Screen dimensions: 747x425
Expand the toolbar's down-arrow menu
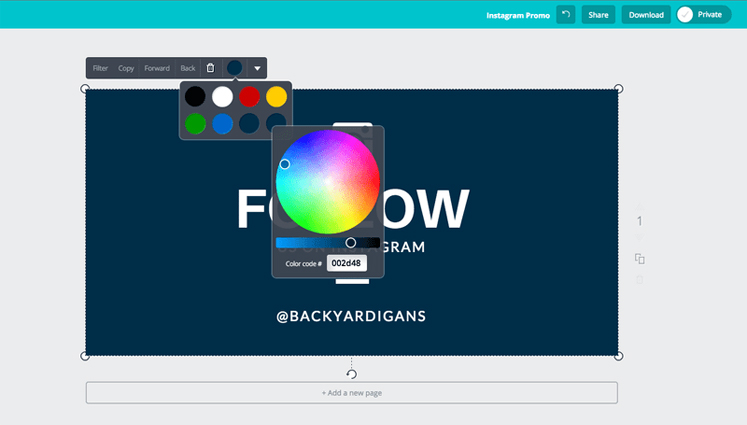(257, 68)
